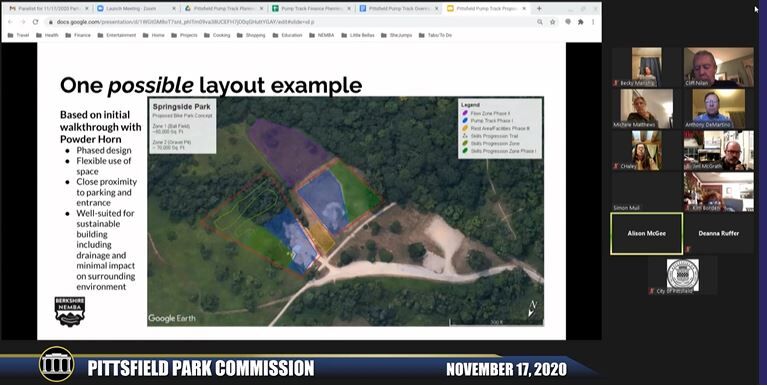Open the Tabs/To Do bookmarks folder
767x386 pixels.
[435, 35]
